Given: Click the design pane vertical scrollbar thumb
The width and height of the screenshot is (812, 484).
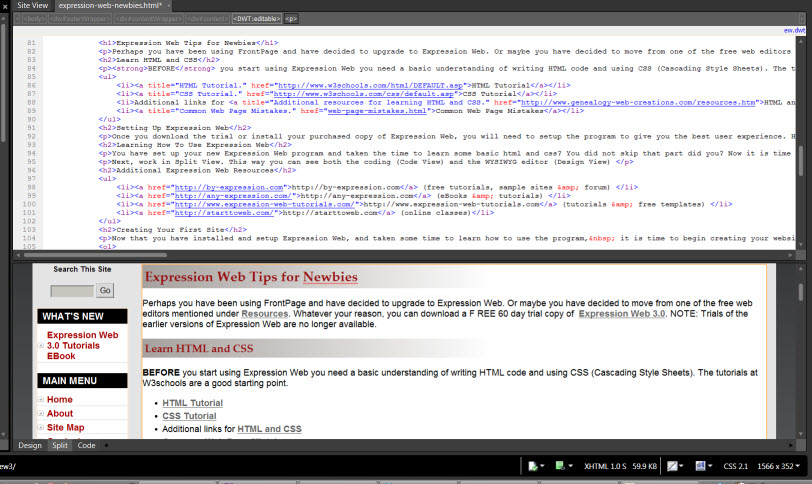Looking at the screenshot, I should tap(801, 291).
